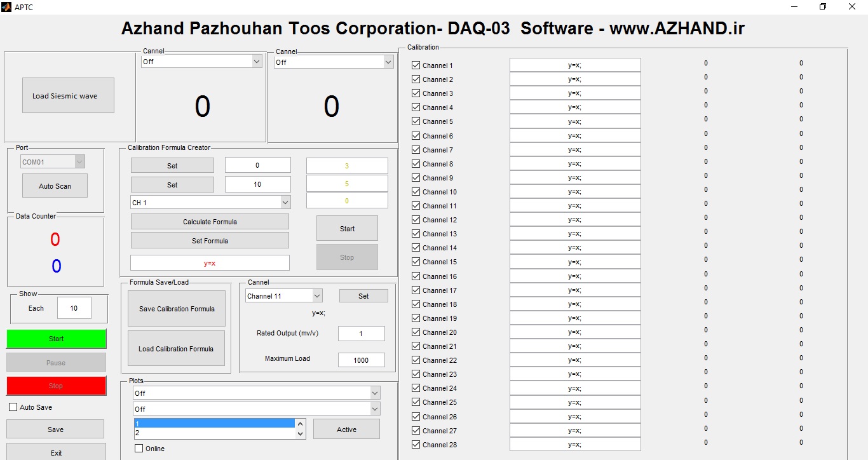Click the Exit button
Image resolution: width=868 pixels, height=460 pixels.
[x=56, y=452]
